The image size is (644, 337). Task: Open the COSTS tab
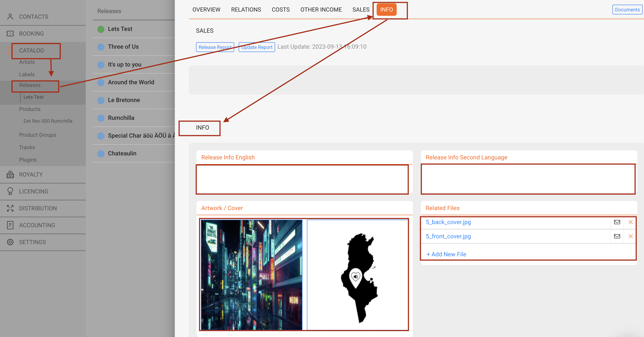[280, 10]
